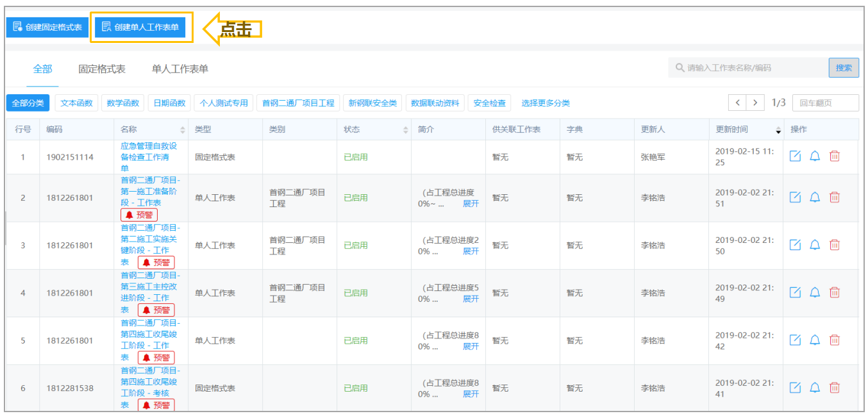Edit row 5 第四施工收尾竣工阶段 工作表
Screen dimensions: 868x416
coord(795,340)
